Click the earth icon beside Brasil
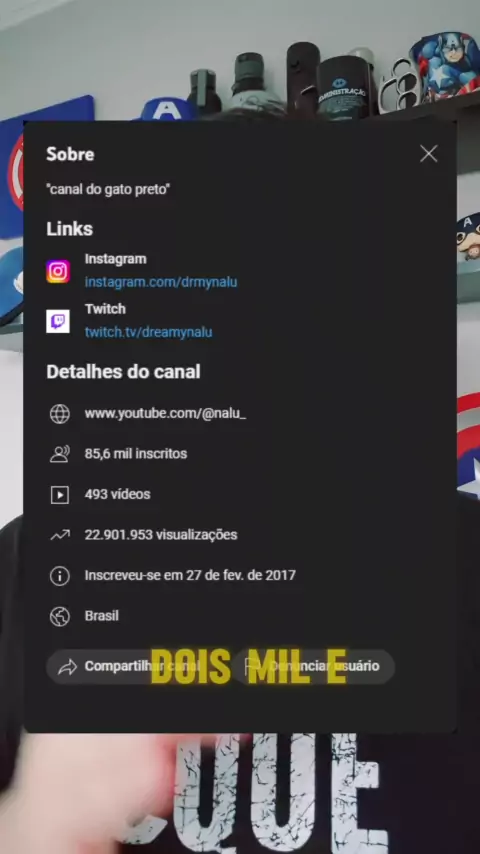480x854 pixels. coord(59,616)
